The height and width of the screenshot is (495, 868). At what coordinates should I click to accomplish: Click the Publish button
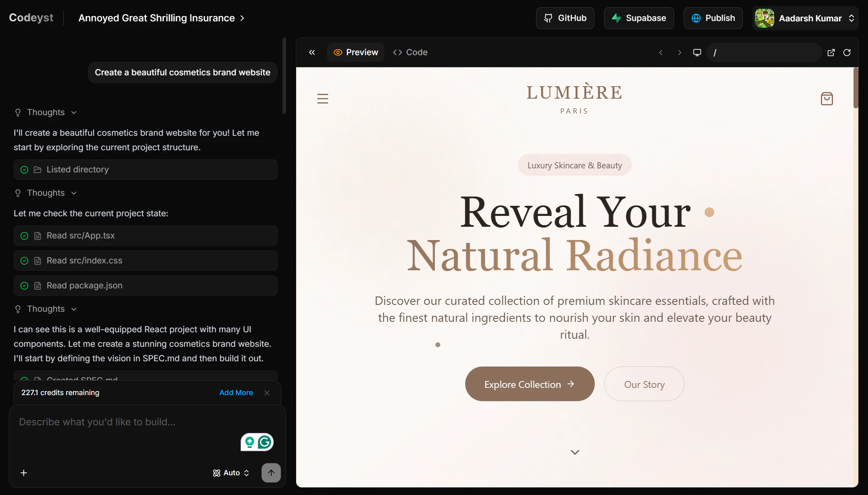point(713,18)
